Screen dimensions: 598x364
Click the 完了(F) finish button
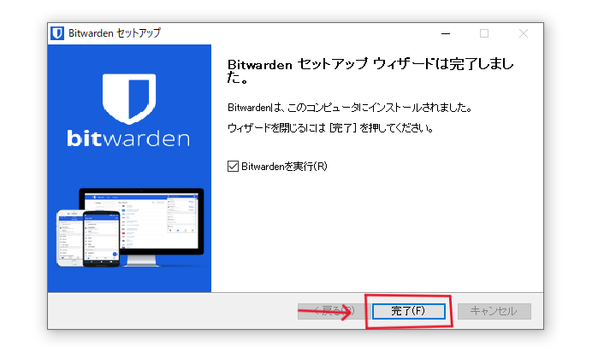[x=408, y=311]
